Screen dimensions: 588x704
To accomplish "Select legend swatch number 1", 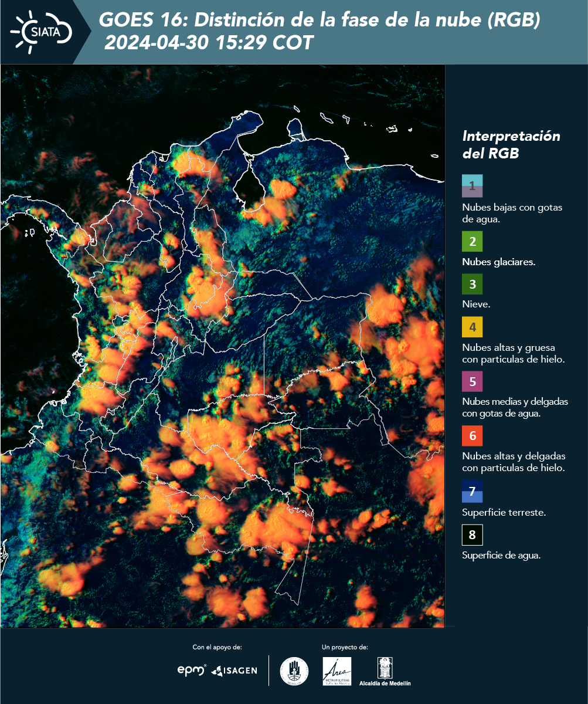I will pos(472,186).
